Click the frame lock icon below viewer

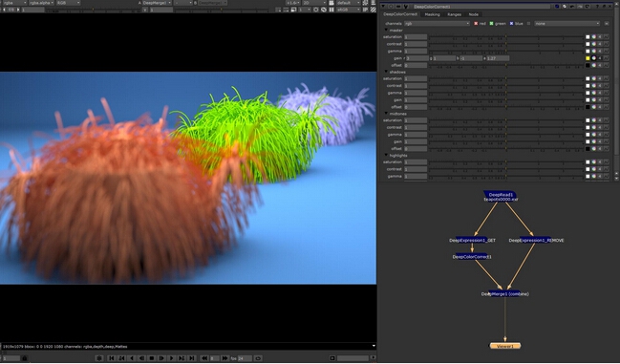(x=25, y=358)
